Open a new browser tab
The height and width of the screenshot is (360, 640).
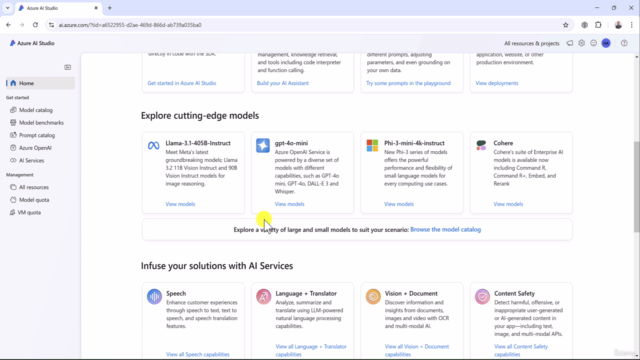(109, 8)
